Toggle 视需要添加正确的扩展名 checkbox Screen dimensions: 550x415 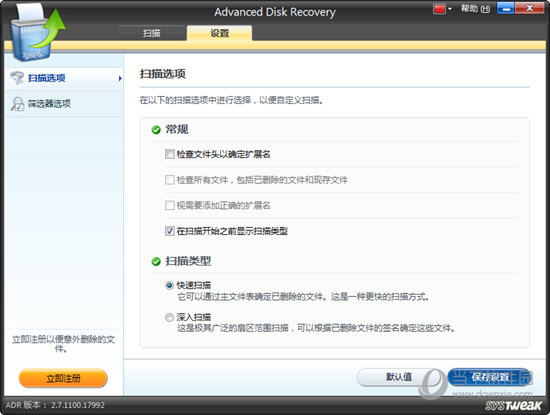(x=169, y=205)
